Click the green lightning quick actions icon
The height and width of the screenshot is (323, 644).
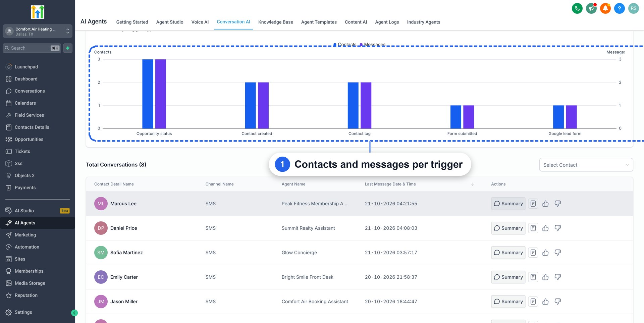point(68,48)
